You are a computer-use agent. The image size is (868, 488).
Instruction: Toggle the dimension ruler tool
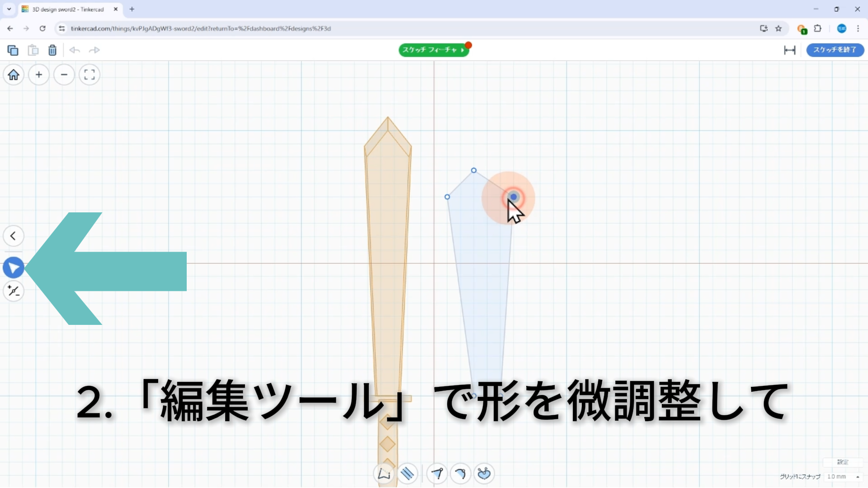click(789, 50)
